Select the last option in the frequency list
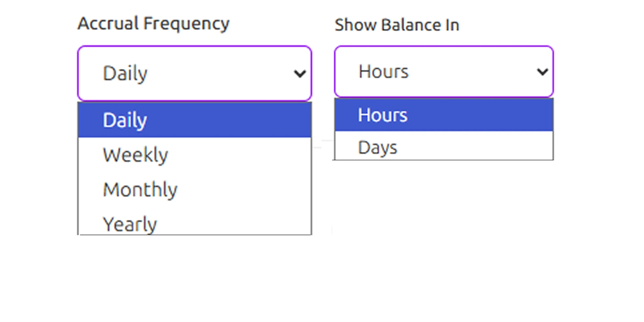The width and height of the screenshot is (644, 322). coord(194,224)
